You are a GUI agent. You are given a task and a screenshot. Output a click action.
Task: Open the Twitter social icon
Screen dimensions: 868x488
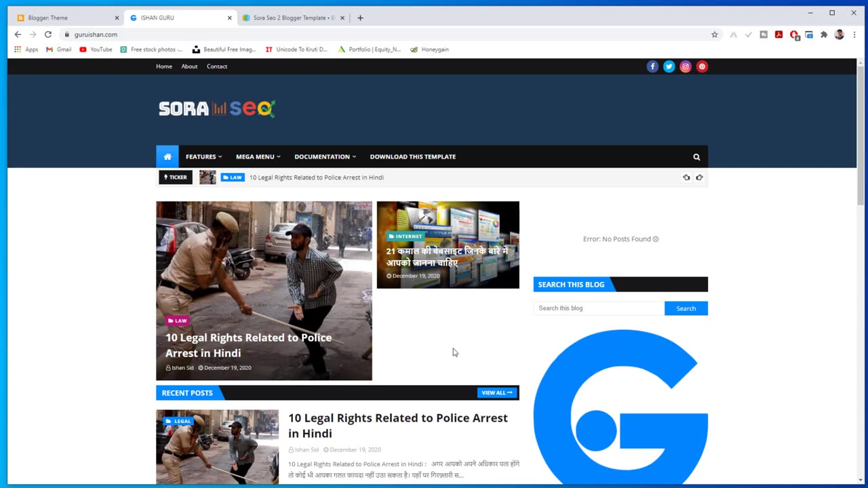click(669, 66)
